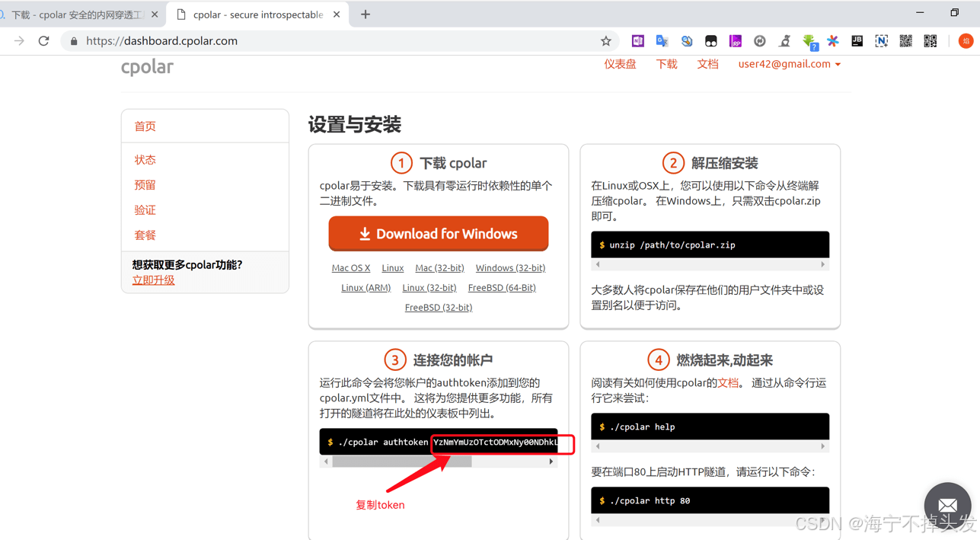
Task: Open the Notion web clipper extension
Action: tap(882, 41)
